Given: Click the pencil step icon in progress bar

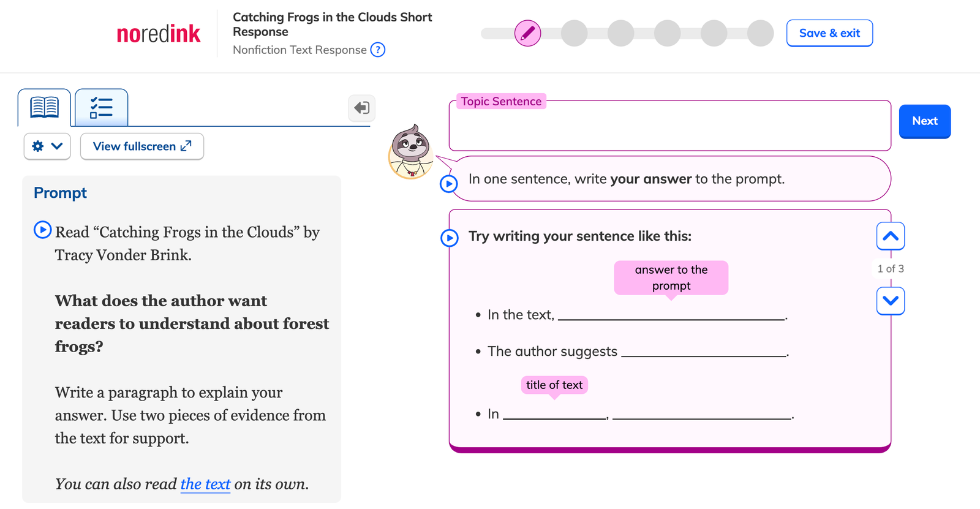Looking at the screenshot, I should point(527,33).
